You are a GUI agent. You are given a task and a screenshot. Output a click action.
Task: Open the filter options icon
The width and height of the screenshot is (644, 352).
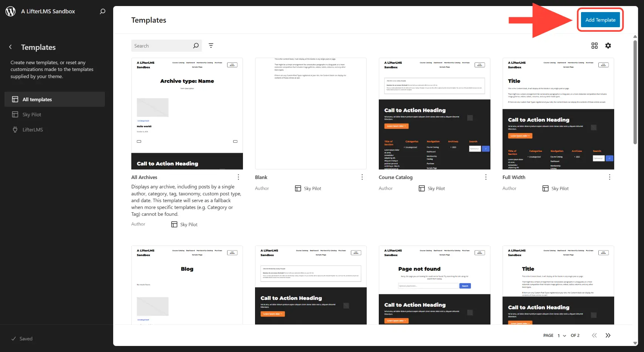(211, 46)
